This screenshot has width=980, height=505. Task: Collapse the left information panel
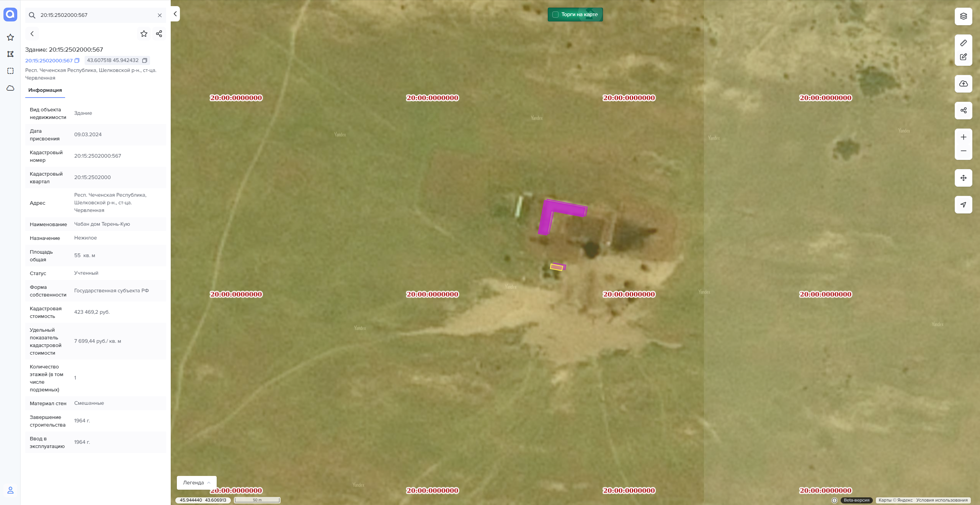click(x=175, y=14)
